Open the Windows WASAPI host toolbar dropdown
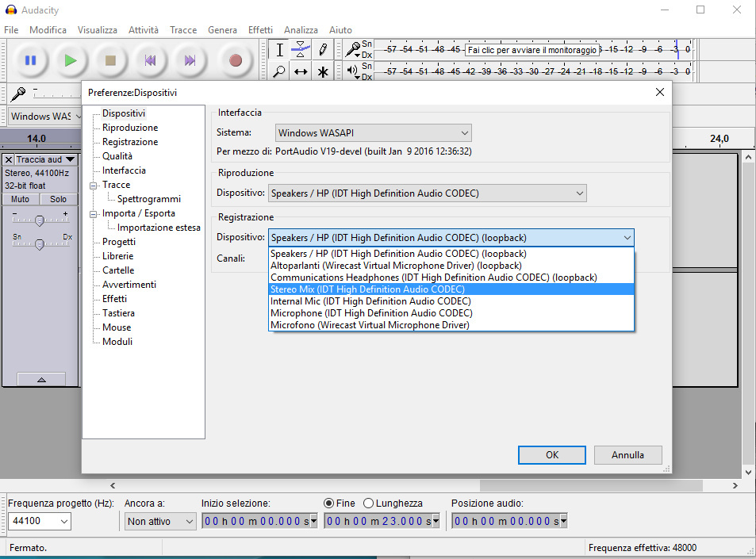The height and width of the screenshot is (559, 756). (45, 116)
